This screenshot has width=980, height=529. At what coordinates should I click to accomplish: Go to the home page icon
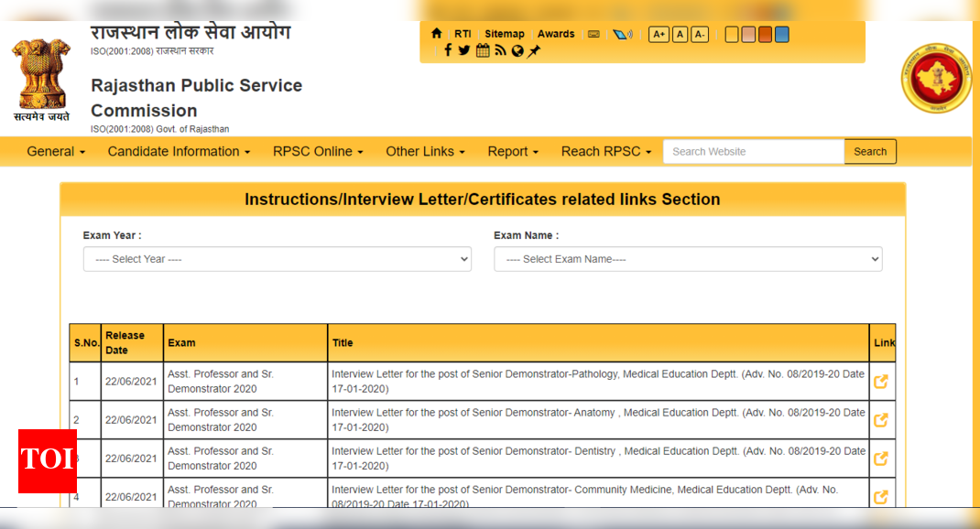[436, 34]
